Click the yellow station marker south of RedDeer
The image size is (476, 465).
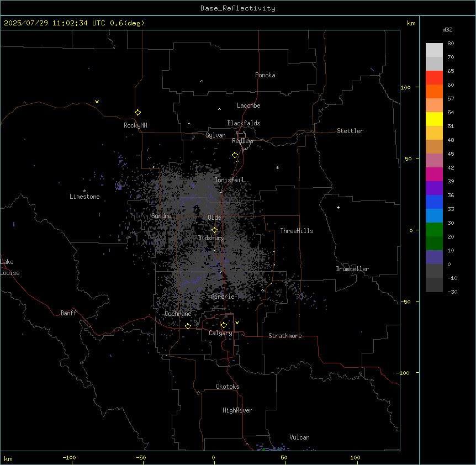click(x=235, y=155)
